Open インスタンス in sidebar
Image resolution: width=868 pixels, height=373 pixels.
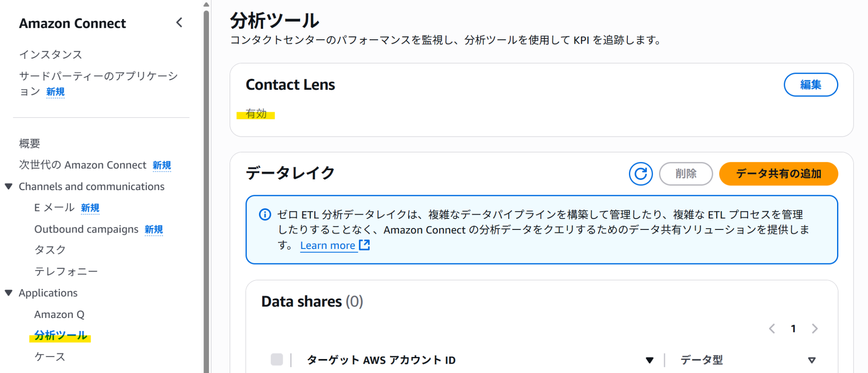click(x=50, y=55)
